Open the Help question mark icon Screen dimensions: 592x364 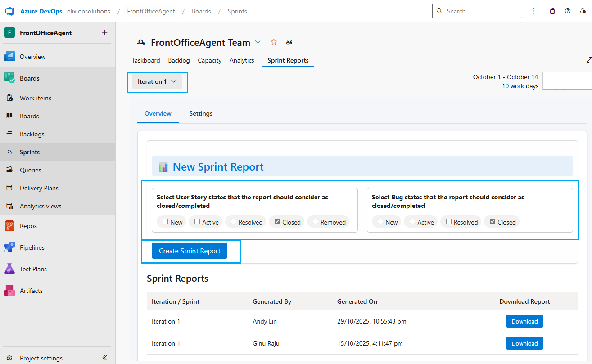point(568,11)
